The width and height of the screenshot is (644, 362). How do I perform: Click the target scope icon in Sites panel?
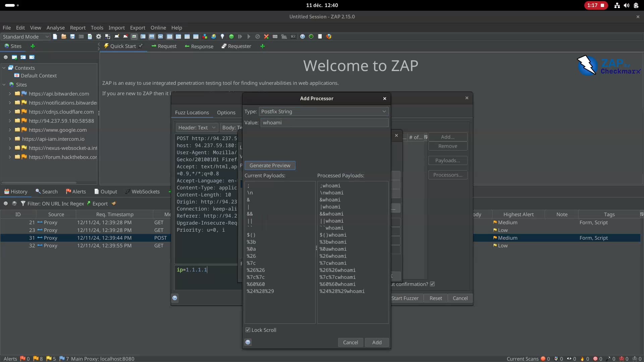pos(6,57)
